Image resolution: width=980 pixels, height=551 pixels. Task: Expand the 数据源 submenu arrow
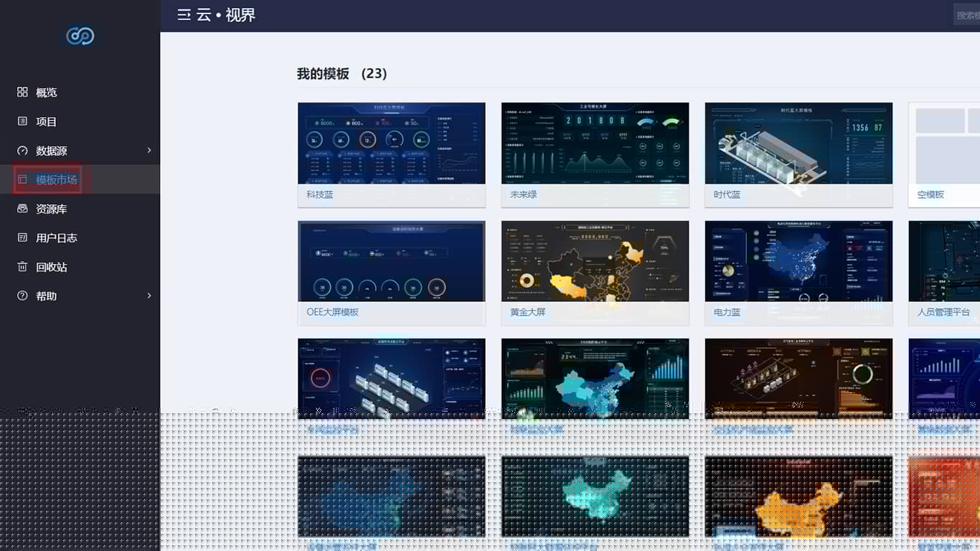149,151
